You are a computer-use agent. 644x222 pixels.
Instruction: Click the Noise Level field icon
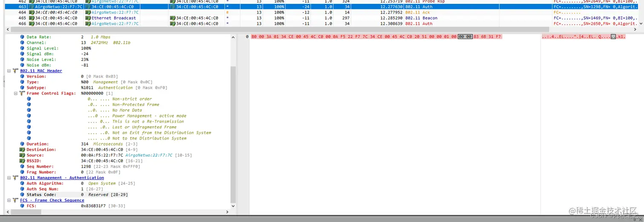(x=23, y=60)
